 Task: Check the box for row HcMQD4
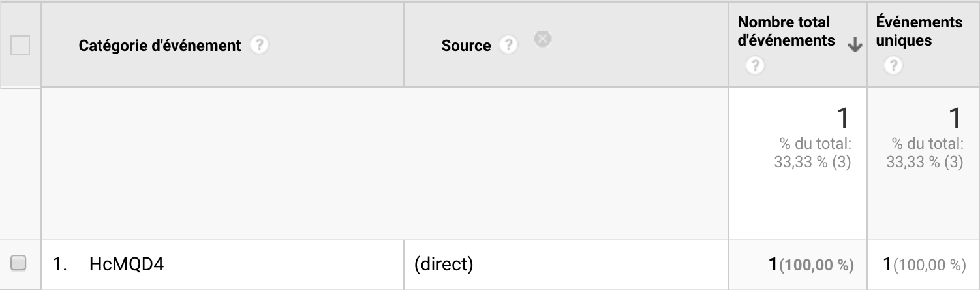pyautogui.click(x=19, y=264)
